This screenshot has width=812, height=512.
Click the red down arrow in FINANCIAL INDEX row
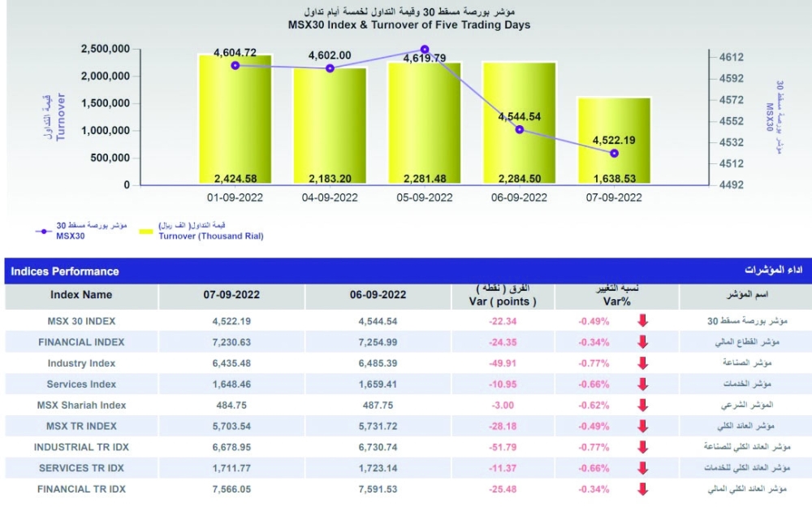pyautogui.click(x=643, y=342)
